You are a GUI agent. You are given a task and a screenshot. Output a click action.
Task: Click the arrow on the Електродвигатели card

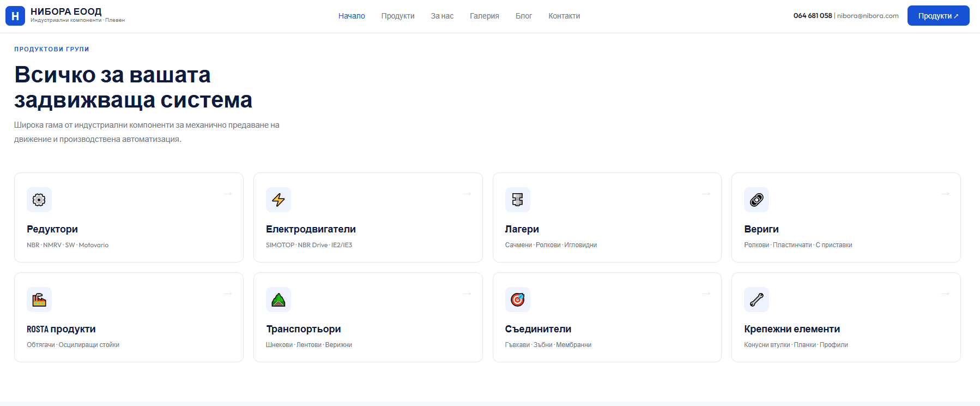(467, 194)
